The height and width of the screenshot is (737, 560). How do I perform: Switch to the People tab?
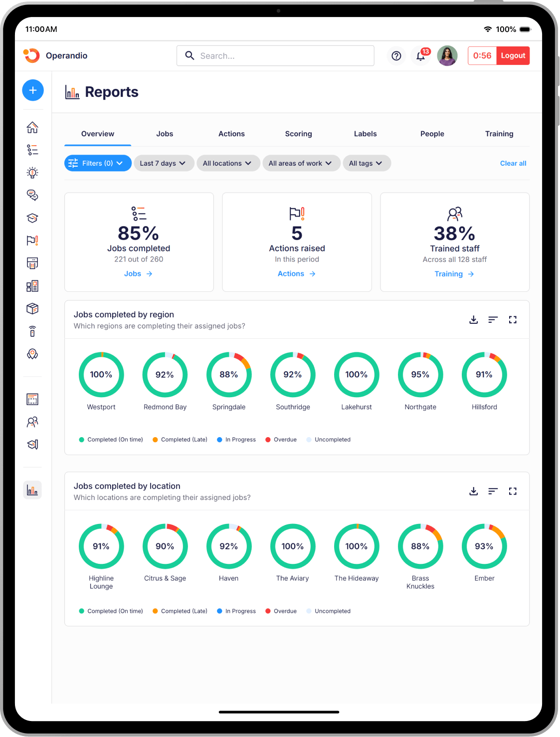[432, 134]
